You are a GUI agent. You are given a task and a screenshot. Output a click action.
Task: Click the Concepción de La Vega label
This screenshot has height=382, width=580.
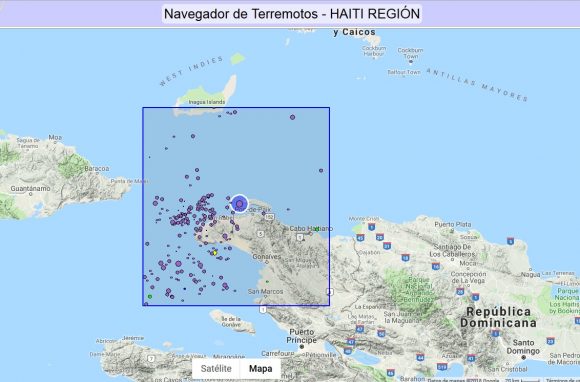coord(468,277)
